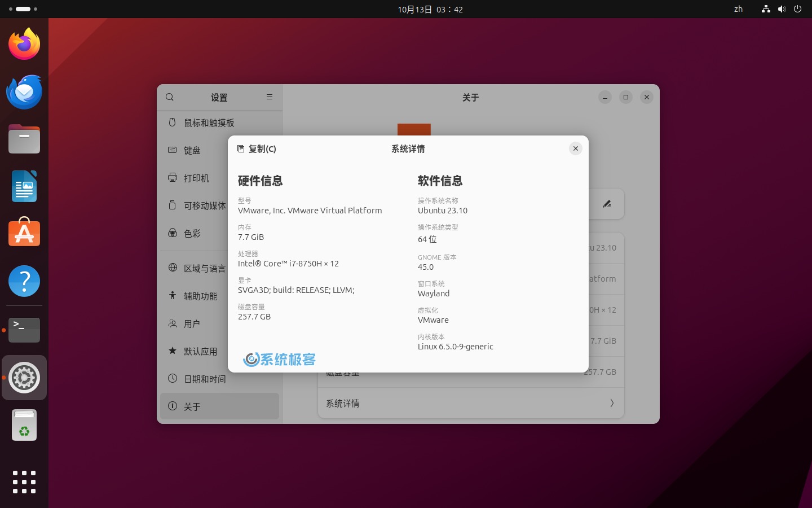Click the search icon in Settings sidebar
The image size is (812, 508).
(x=170, y=97)
